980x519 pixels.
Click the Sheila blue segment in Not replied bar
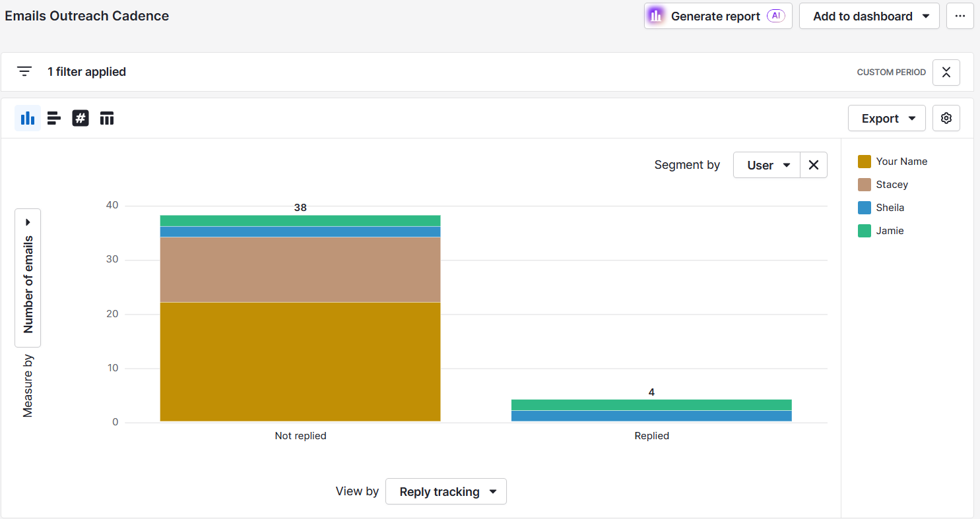[x=300, y=231]
